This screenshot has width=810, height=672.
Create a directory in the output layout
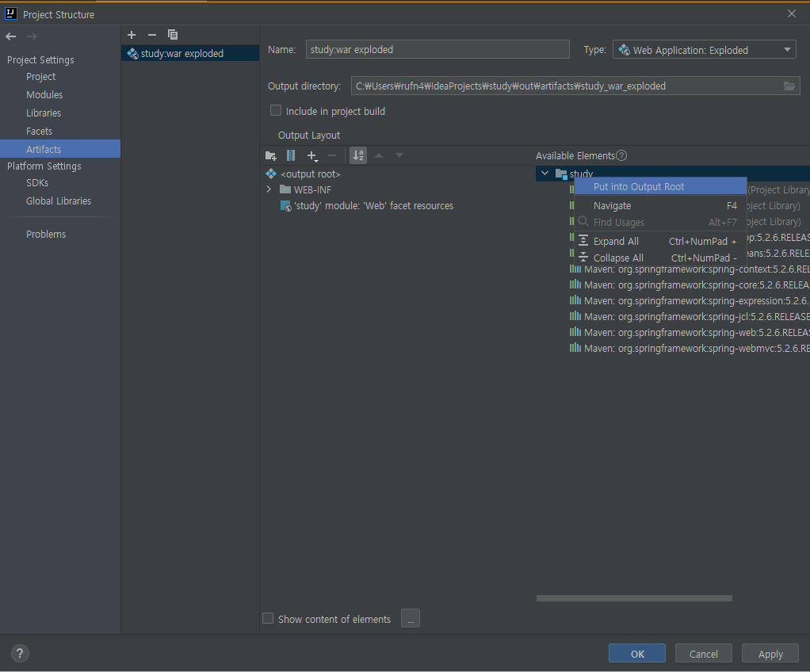[x=271, y=155]
